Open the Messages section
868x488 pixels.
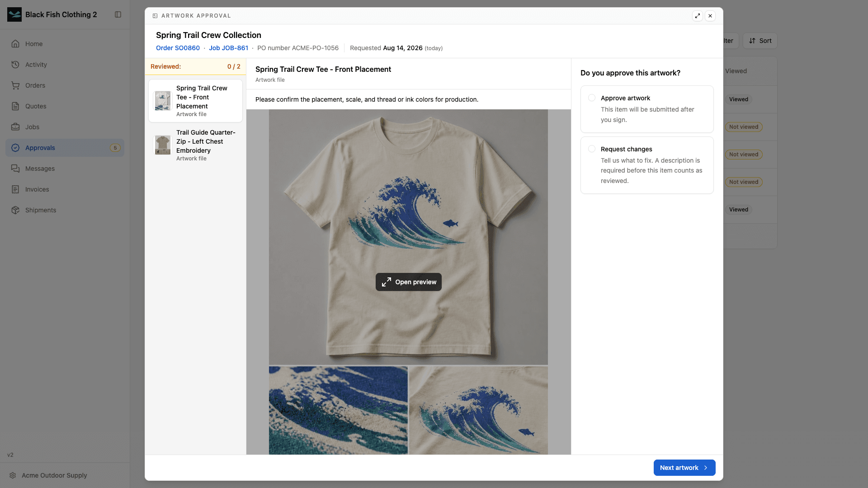tap(65, 169)
